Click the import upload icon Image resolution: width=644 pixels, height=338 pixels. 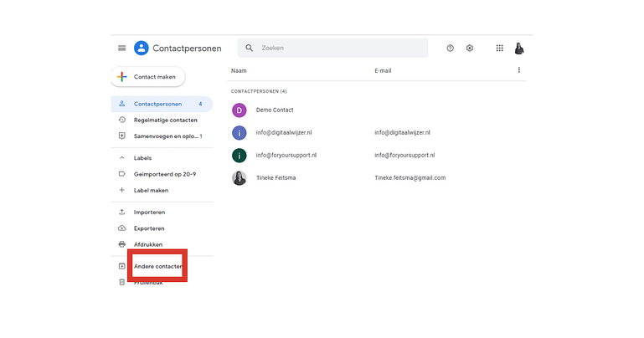[x=122, y=212]
